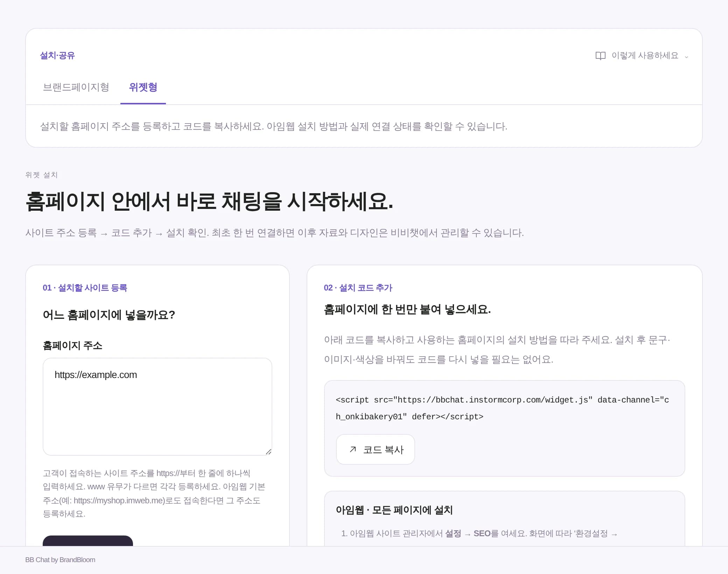Click the main heading 홈페이지 안에서 바로 채팅을 시작하세요

(209, 201)
